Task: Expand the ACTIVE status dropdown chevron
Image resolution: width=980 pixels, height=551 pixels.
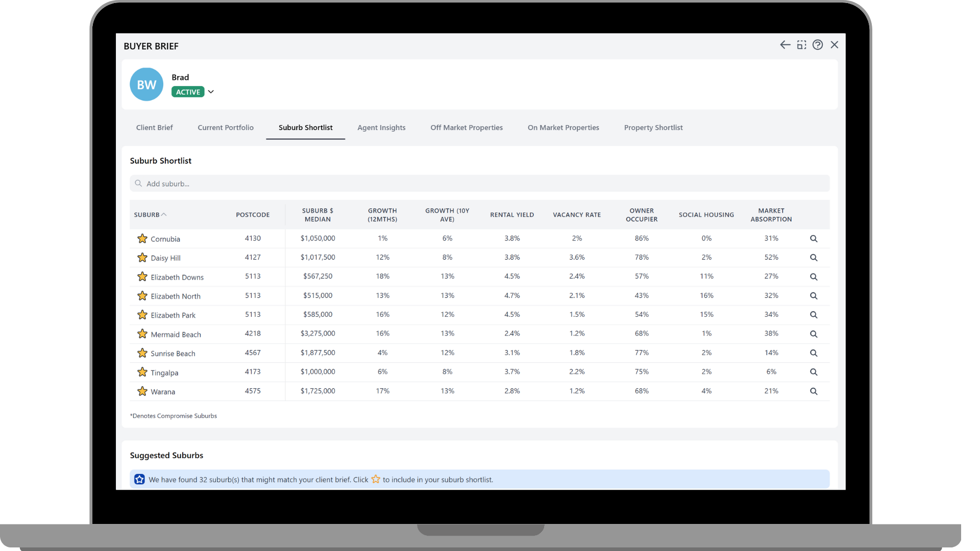Action: coord(211,92)
